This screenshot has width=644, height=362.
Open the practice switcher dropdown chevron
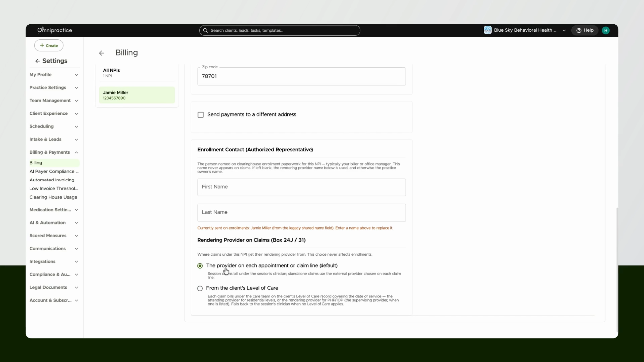click(564, 30)
